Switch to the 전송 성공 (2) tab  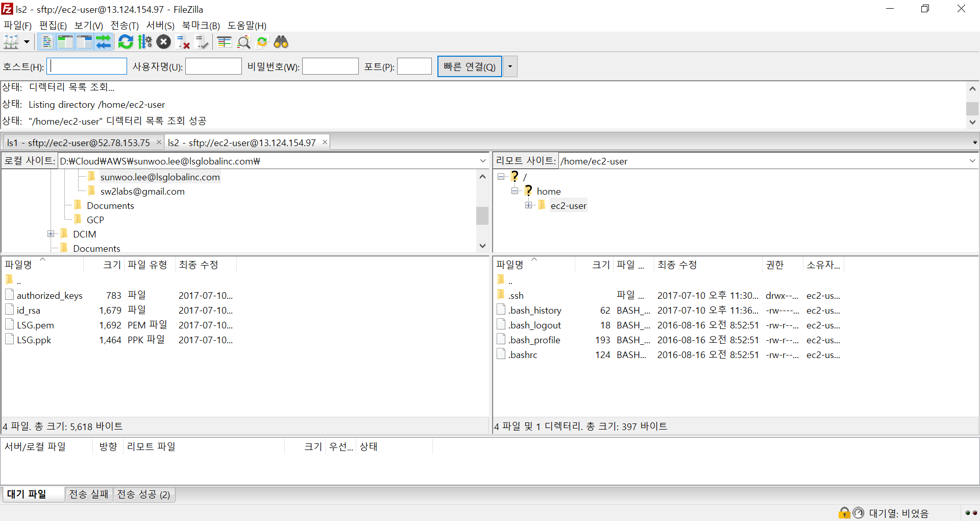[144, 494]
